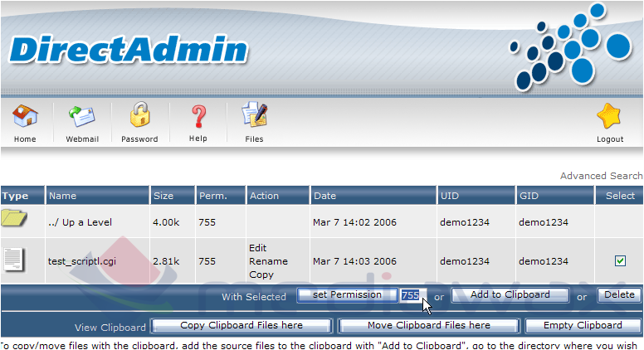Viewport: 644px width, 350px height.
Task: Sort by the Name column header
Action: click(62, 196)
